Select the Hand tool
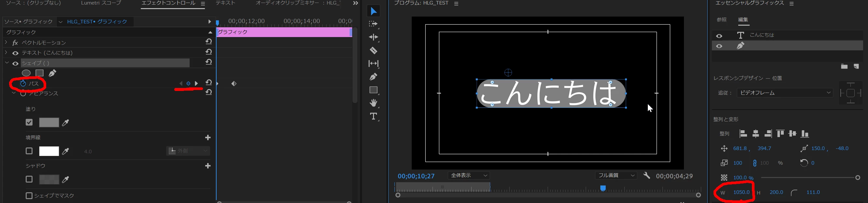Screen dimensions: 868x203 click(373, 103)
